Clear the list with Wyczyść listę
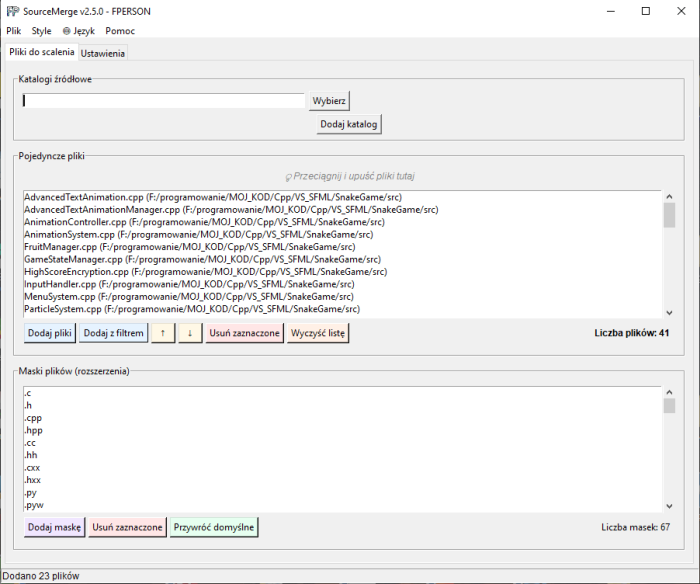The image size is (700, 584). (319, 333)
